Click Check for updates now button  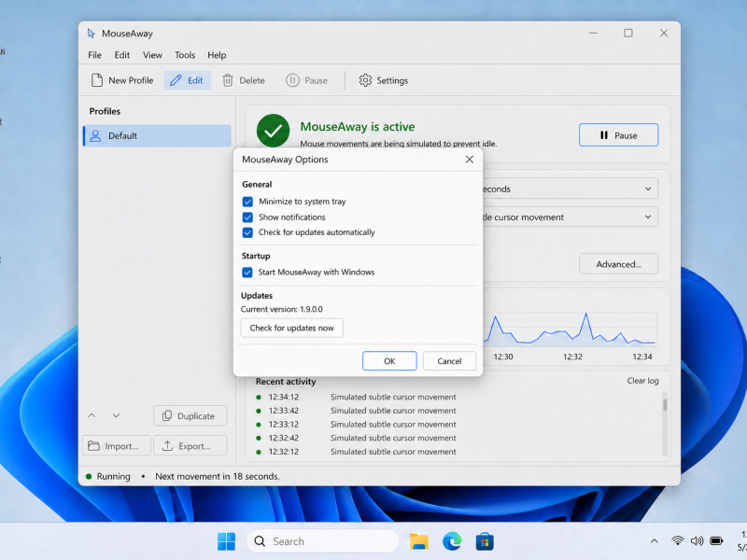(292, 329)
